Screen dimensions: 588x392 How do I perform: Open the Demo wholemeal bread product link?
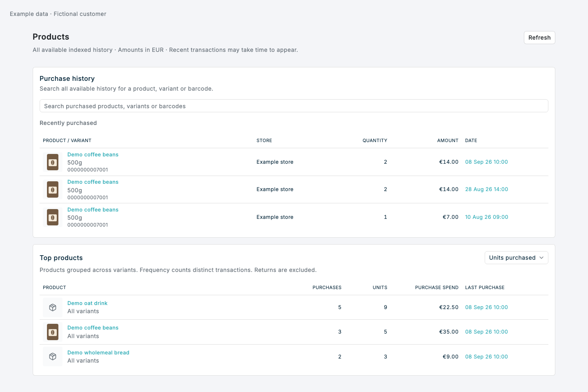click(x=98, y=353)
